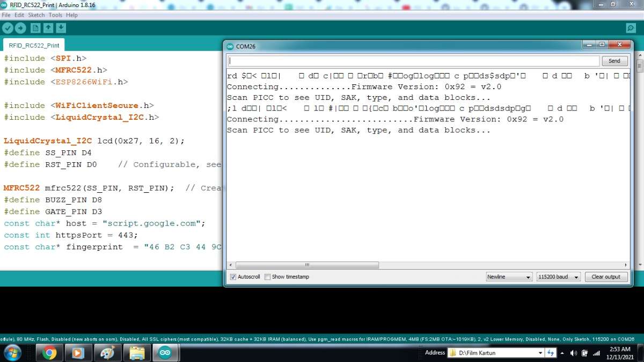Click the '#define BUZZ_PIN D8' line

(53, 200)
